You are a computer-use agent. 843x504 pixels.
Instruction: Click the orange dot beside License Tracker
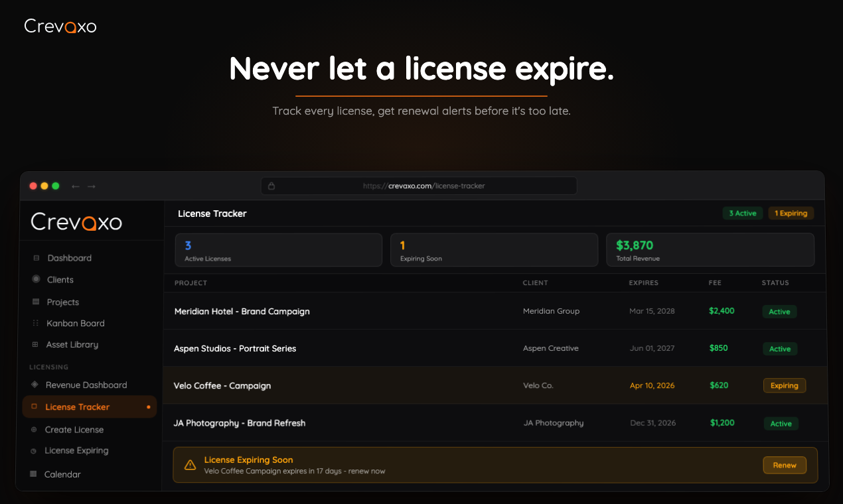point(148,407)
